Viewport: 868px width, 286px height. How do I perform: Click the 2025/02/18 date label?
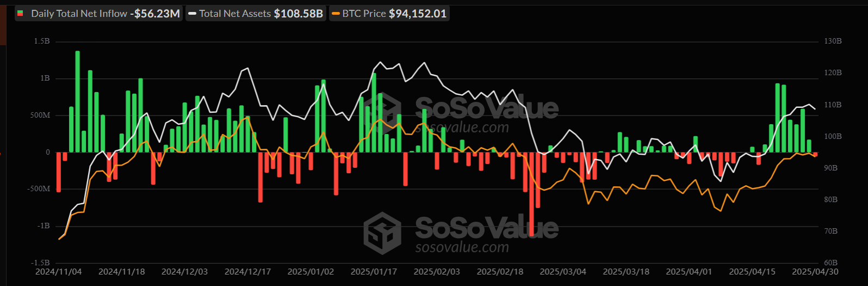(500, 271)
